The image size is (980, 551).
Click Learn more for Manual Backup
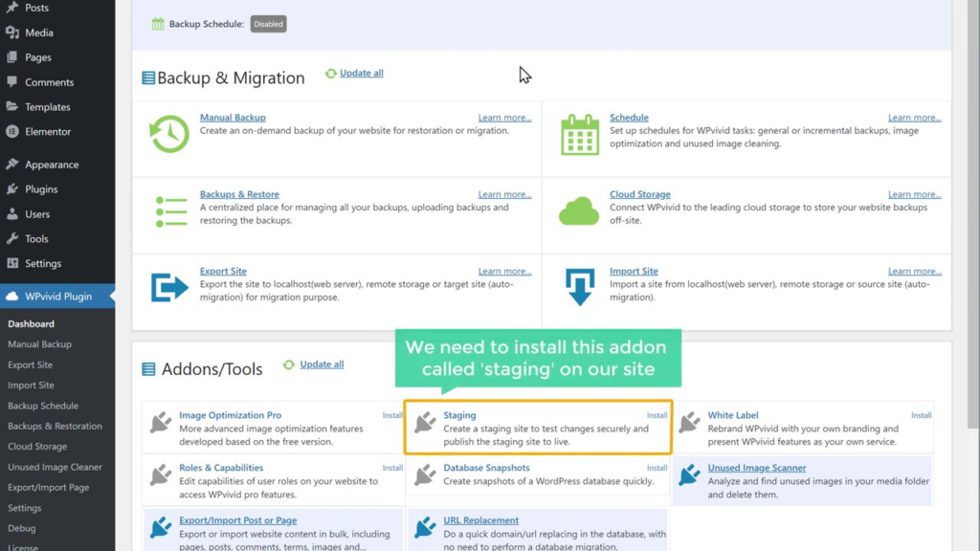tap(505, 118)
